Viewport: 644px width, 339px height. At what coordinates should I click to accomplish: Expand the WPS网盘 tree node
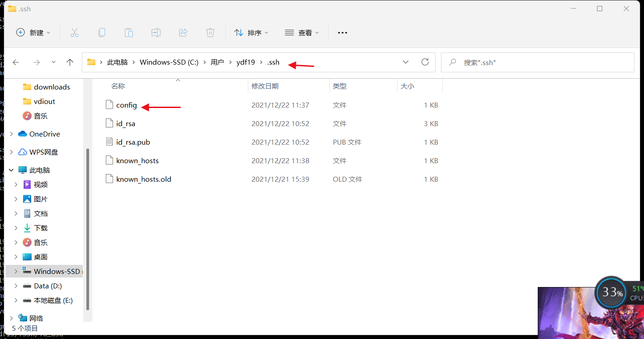coord(11,152)
